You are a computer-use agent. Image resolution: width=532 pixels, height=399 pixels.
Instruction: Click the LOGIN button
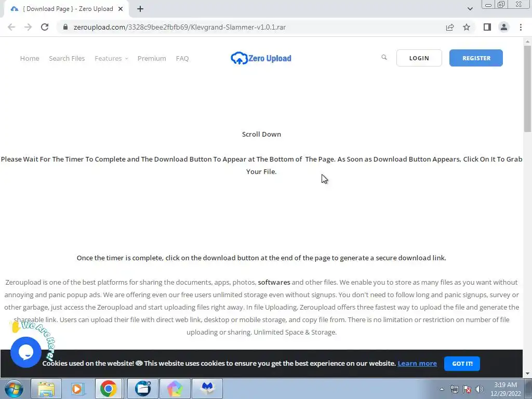tap(419, 58)
